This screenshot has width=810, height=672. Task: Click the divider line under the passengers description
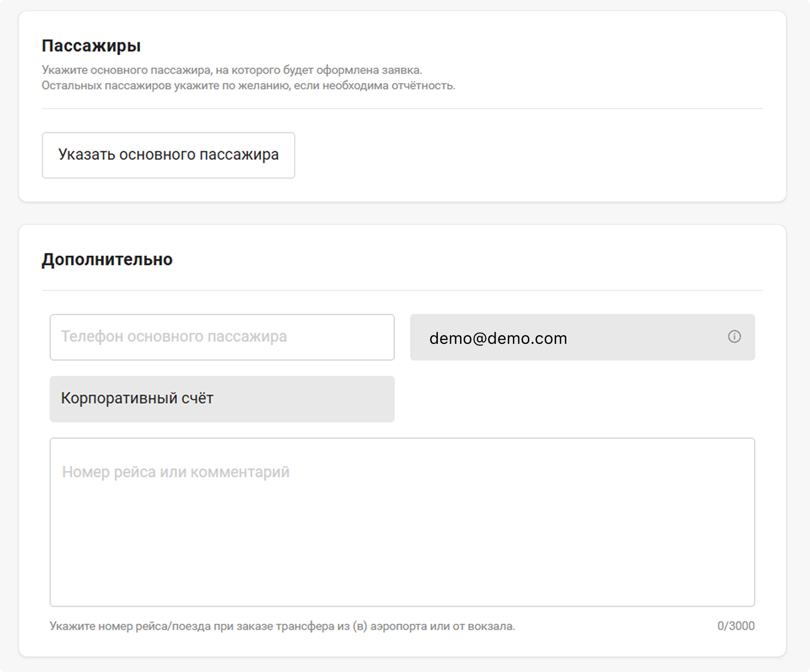tap(402, 109)
